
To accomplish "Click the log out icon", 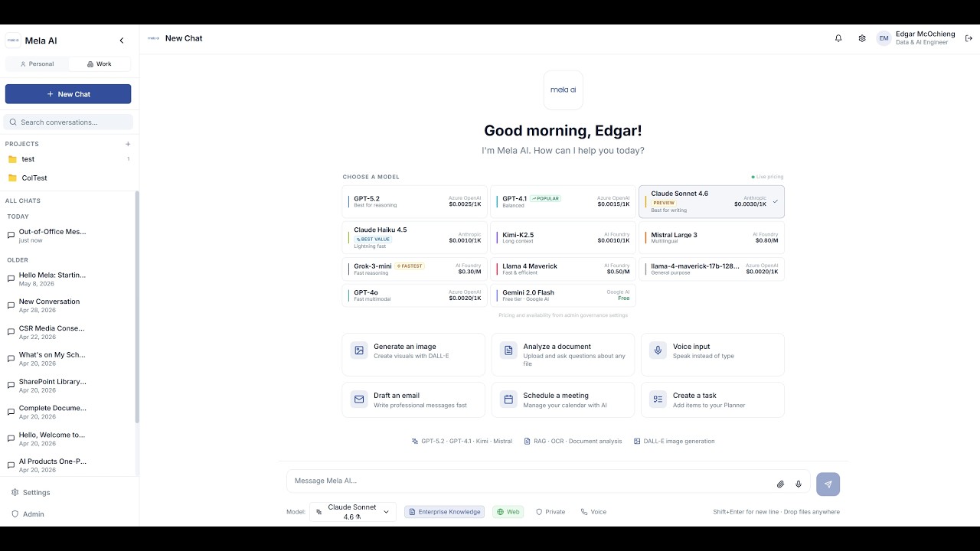I will click(969, 38).
